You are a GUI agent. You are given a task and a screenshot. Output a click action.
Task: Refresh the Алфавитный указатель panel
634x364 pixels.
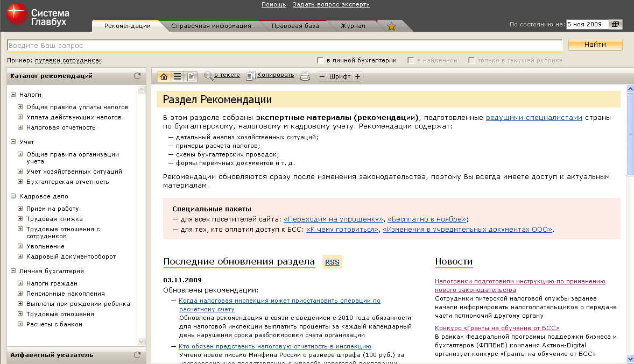click(137, 355)
